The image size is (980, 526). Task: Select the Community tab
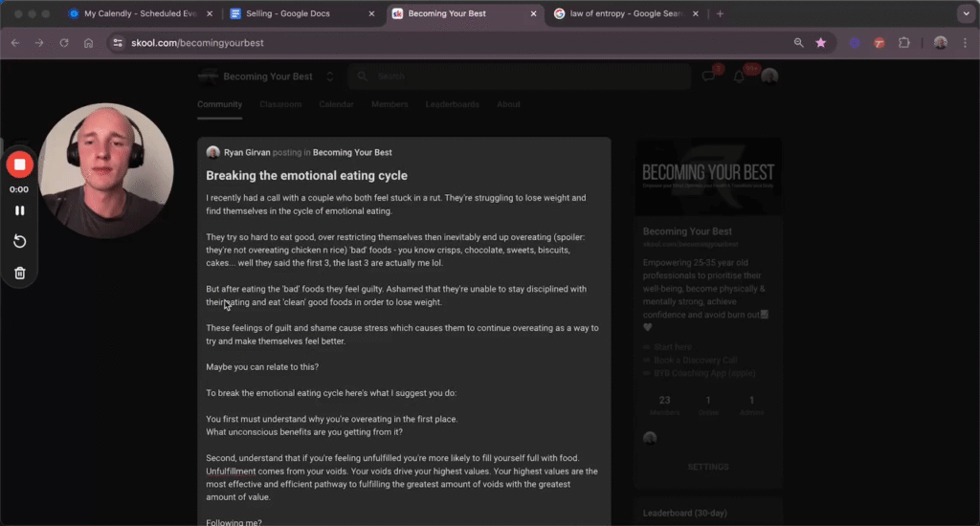click(219, 104)
